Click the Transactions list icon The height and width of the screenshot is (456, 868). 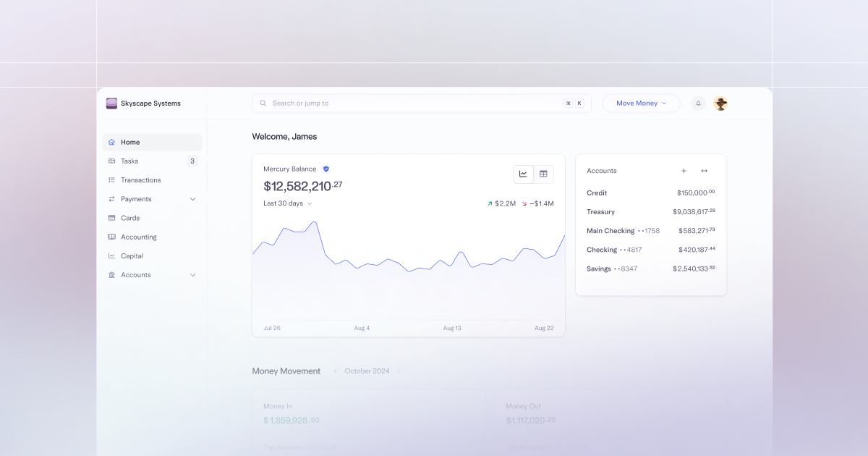click(x=111, y=180)
